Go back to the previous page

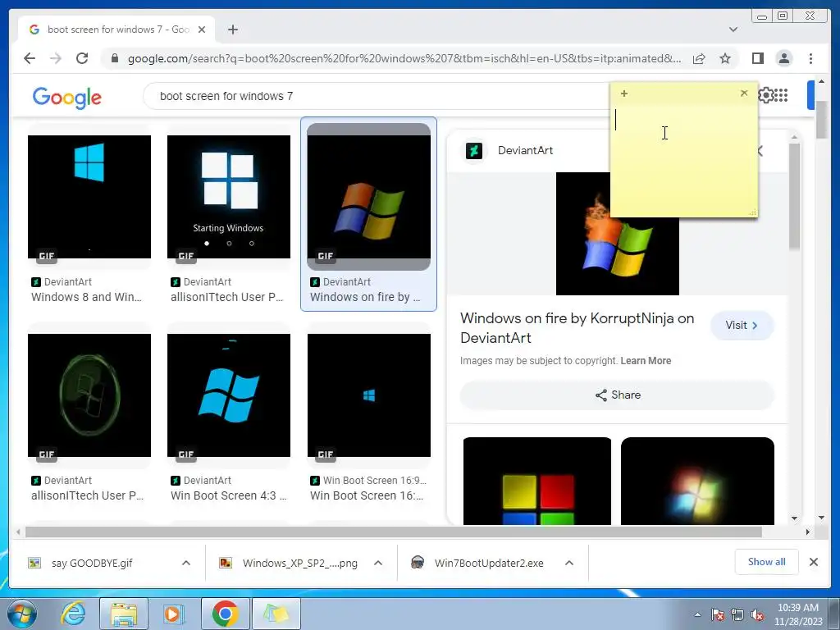click(30, 58)
